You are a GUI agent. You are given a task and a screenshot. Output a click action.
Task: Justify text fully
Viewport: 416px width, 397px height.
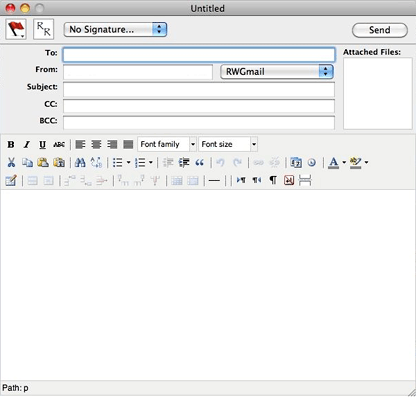click(x=128, y=144)
